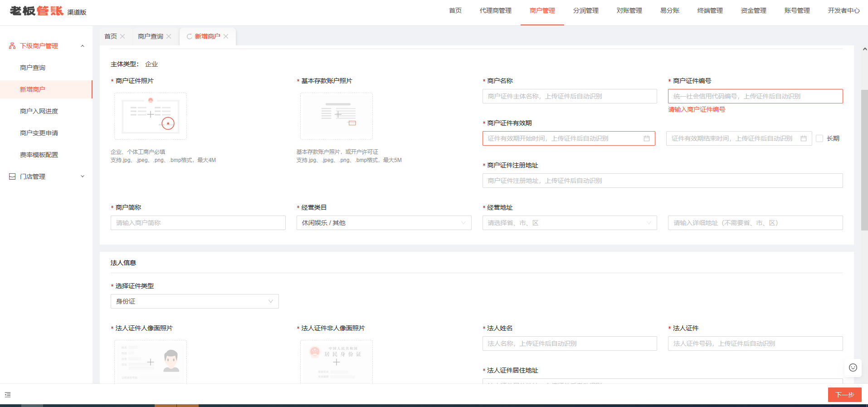Open 终端管理 in the top navigation
Screen dimensions: 868x407
click(710, 10)
